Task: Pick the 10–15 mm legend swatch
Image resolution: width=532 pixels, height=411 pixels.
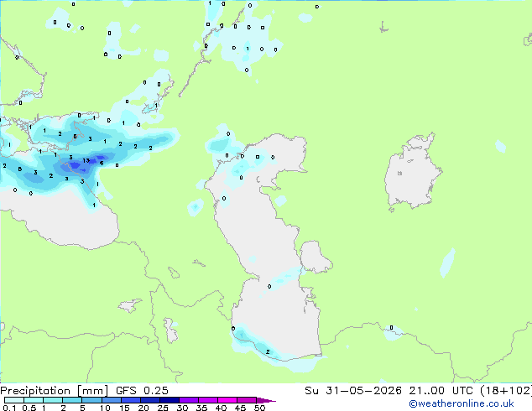Action: pyautogui.click(x=112, y=400)
